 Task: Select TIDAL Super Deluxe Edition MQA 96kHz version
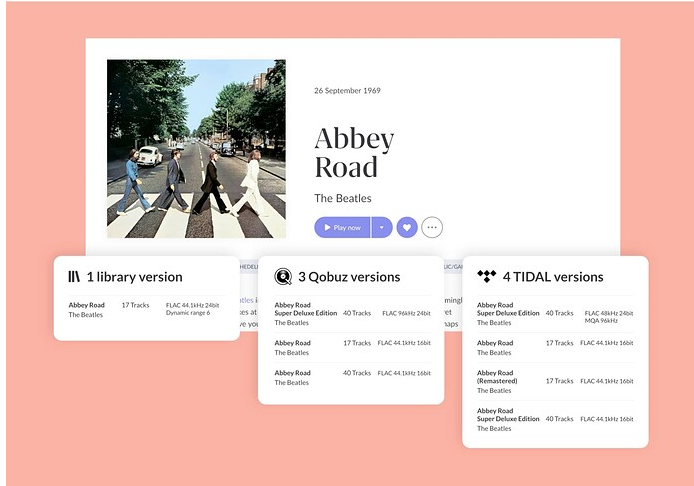[555, 313]
